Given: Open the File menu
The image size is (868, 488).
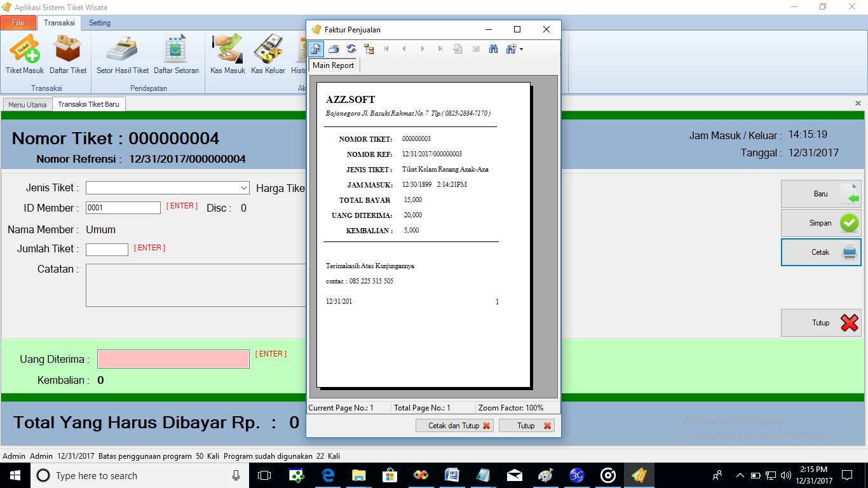Looking at the screenshot, I should coord(18,23).
